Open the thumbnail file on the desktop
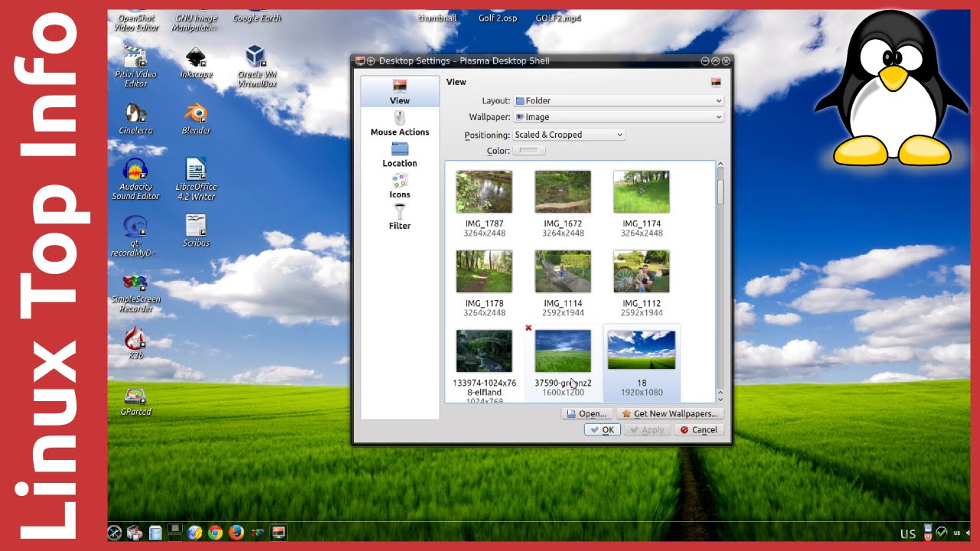Viewport: 980px width, 551px height. point(437,18)
